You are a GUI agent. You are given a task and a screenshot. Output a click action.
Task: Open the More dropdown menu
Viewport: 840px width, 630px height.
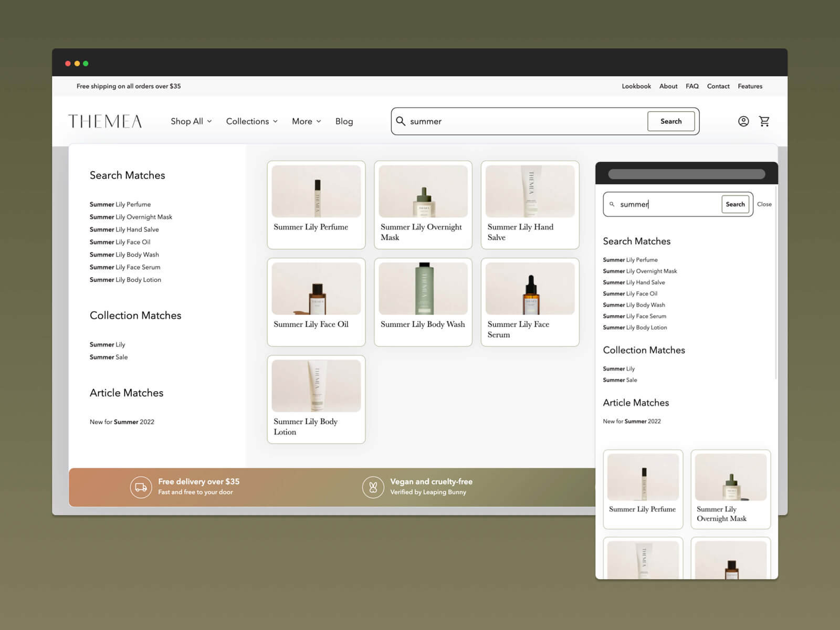(306, 121)
